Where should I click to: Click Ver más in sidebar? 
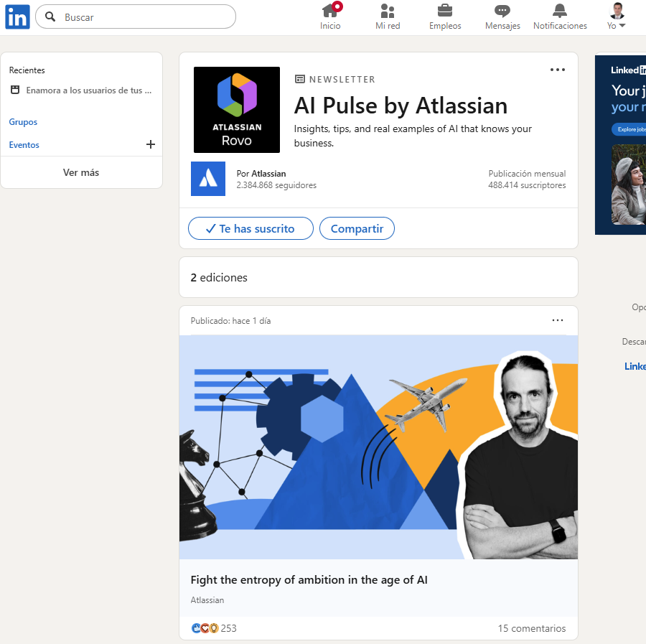tap(81, 172)
